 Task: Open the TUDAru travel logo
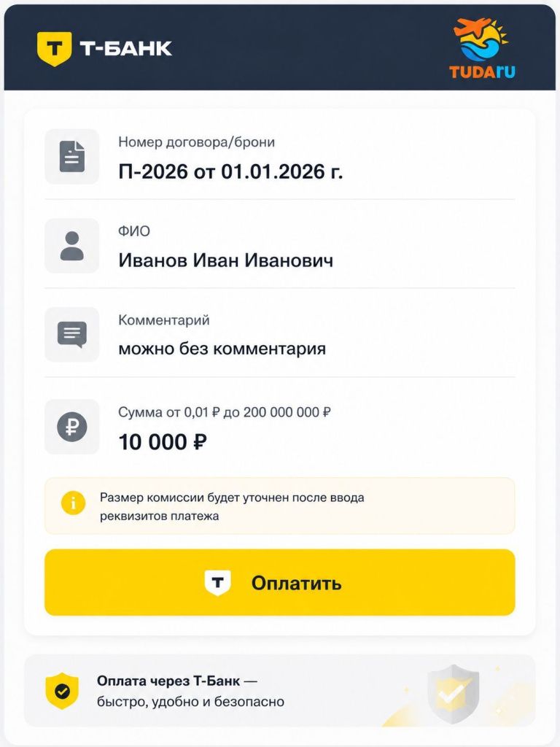pyautogui.click(x=482, y=48)
